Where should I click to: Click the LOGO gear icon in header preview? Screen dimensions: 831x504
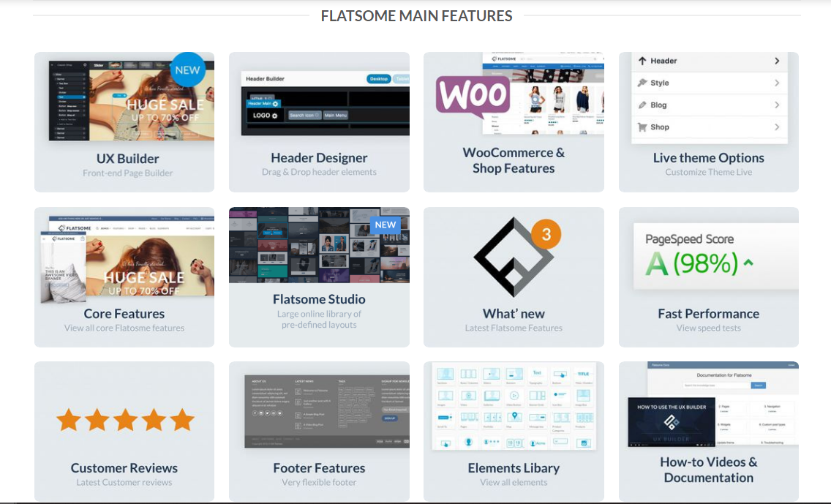click(274, 116)
